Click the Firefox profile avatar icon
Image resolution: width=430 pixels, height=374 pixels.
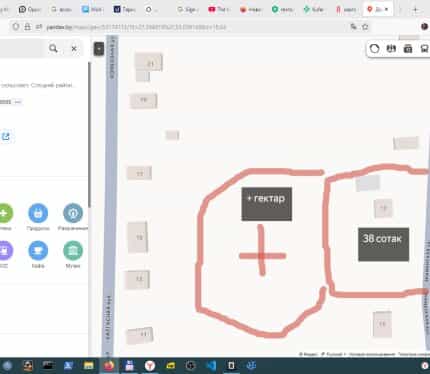click(425, 27)
